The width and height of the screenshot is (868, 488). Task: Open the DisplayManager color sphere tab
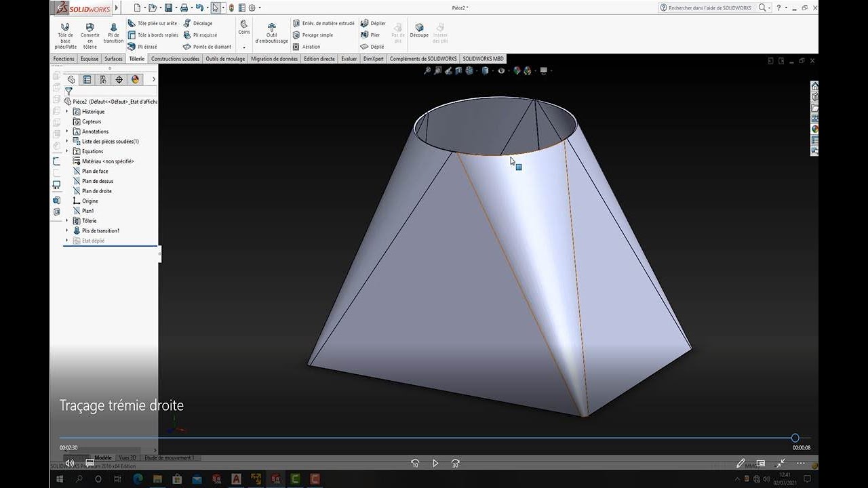pos(136,79)
